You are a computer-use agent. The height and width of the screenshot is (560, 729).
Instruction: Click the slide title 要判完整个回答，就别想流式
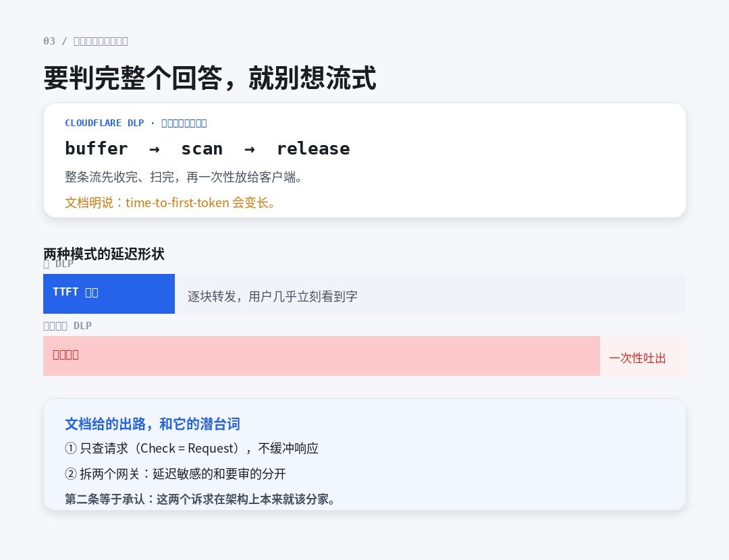tap(210, 78)
